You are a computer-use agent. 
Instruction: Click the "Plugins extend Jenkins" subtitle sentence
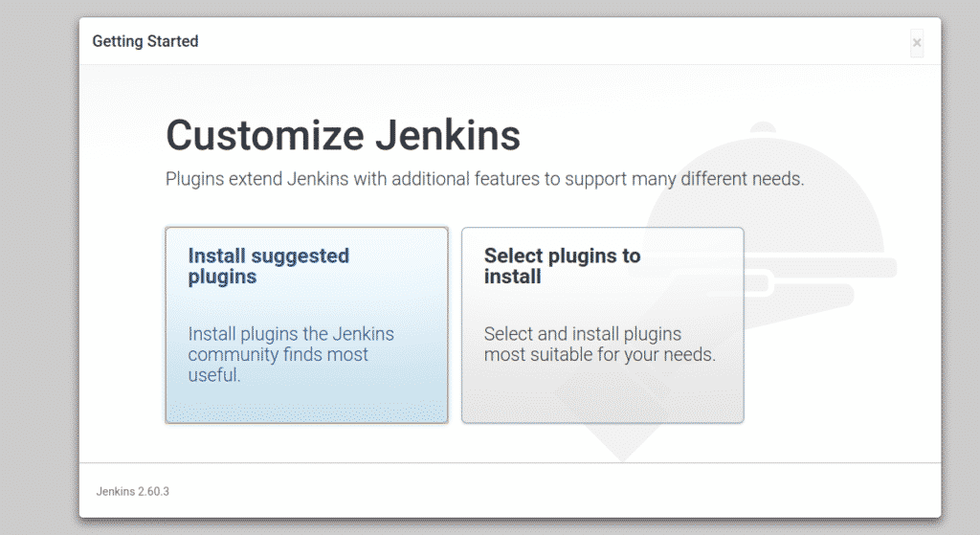point(483,179)
